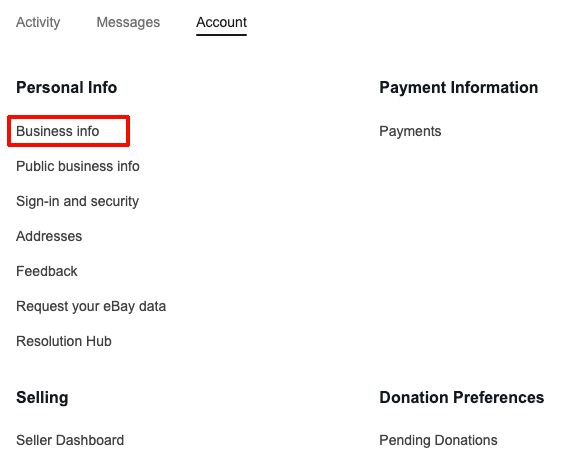Click the Donation Preferences heading

pos(462,397)
